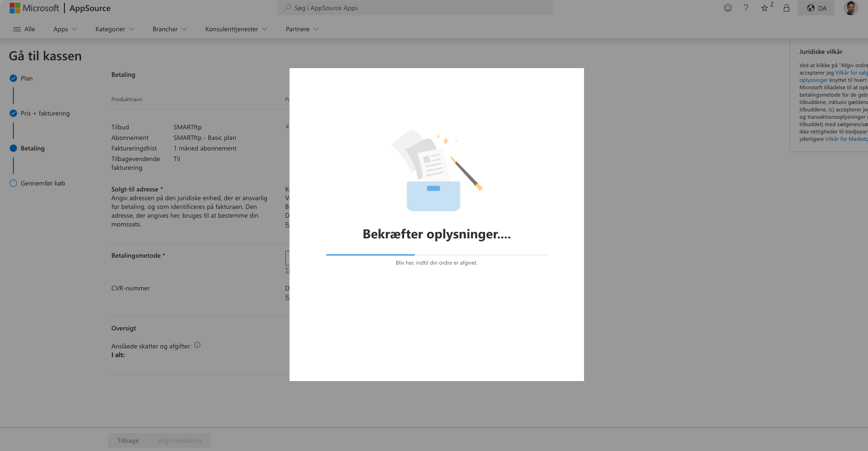
Task: Open the feedback smiley icon
Action: 728,8
